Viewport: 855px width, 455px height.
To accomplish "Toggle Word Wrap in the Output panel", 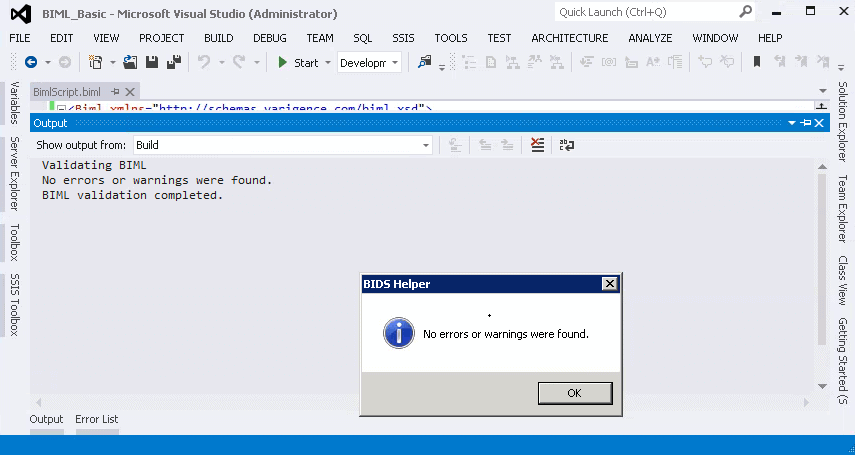I will click(x=567, y=145).
